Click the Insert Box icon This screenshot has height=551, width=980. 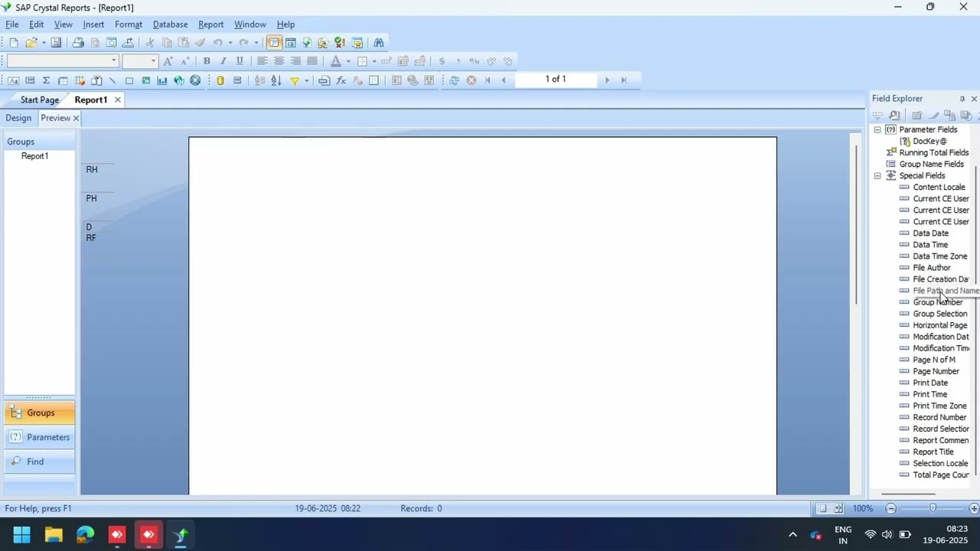pyautogui.click(x=129, y=80)
